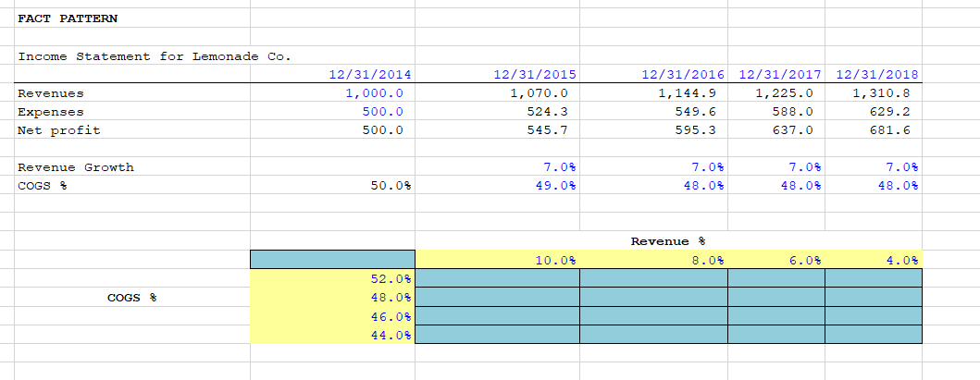Click the Income Statement for Lemonade Co. title

pyautogui.click(x=155, y=56)
